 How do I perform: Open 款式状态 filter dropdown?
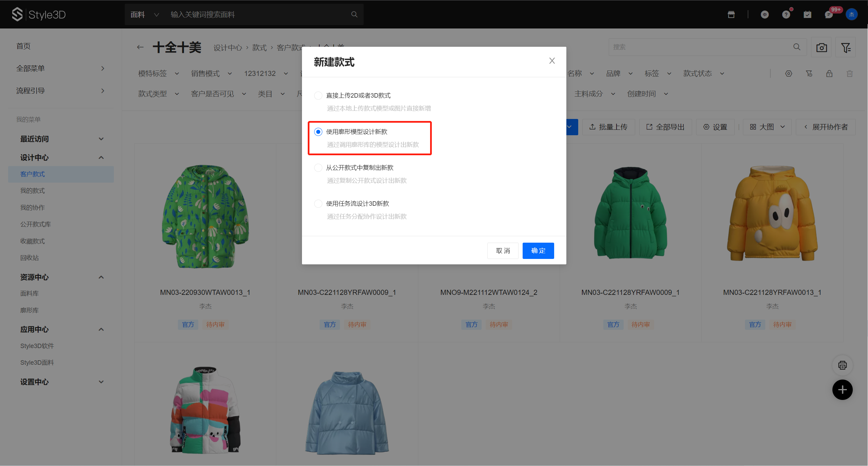[704, 74]
